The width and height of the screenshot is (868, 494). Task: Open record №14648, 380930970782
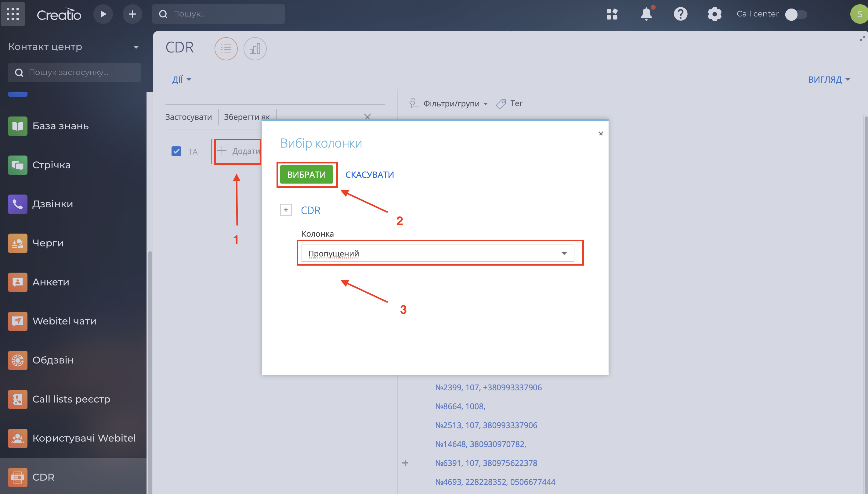pyautogui.click(x=480, y=444)
